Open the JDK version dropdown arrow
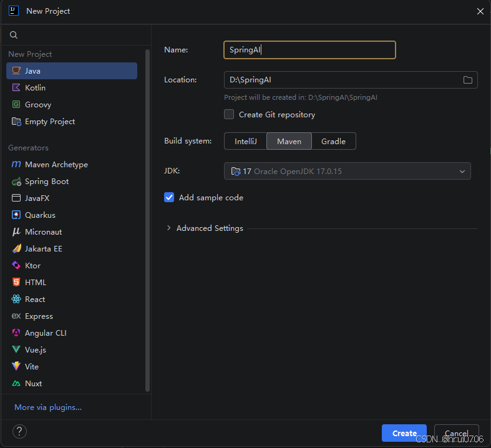Screen dimensions: 491x448 (x=462, y=171)
